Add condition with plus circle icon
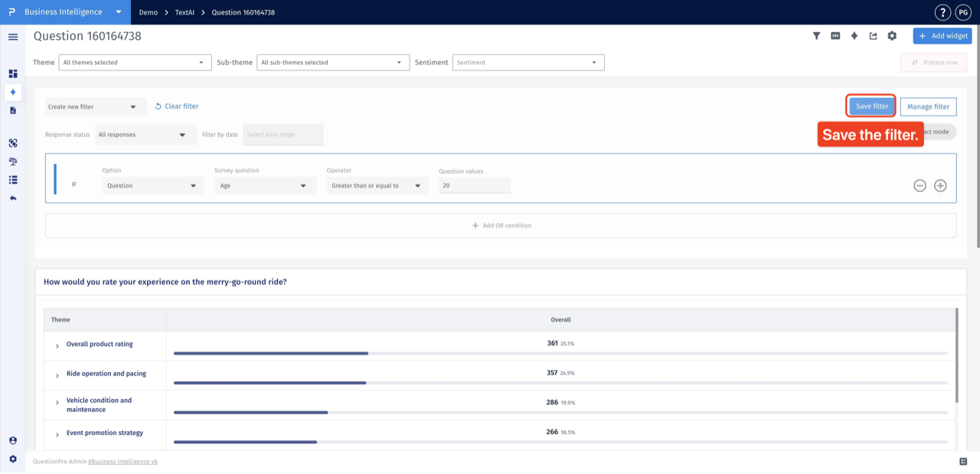Image resolution: width=980 pixels, height=474 pixels. click(x=940, y=185)
